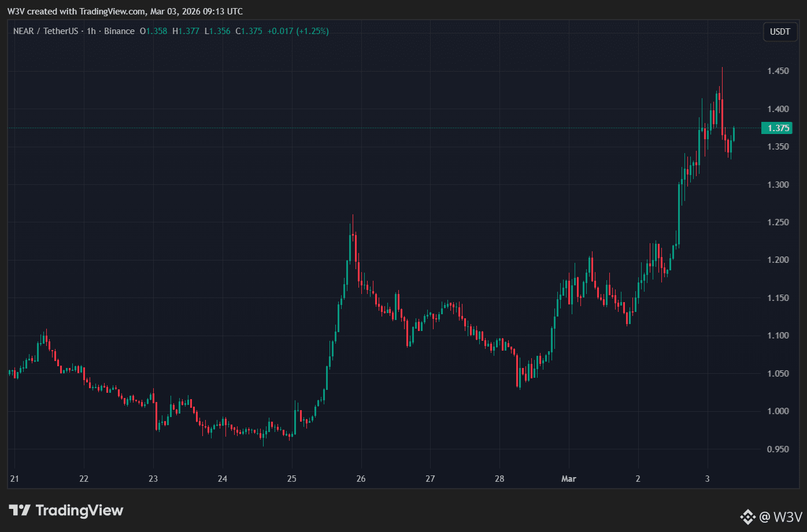Click date label 25 on time axis
Screen dimensions: 807x532
coord(292,479)
